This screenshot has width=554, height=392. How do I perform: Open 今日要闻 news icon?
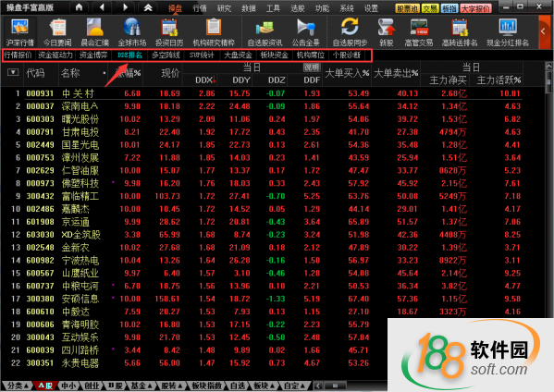click(57, 32)
